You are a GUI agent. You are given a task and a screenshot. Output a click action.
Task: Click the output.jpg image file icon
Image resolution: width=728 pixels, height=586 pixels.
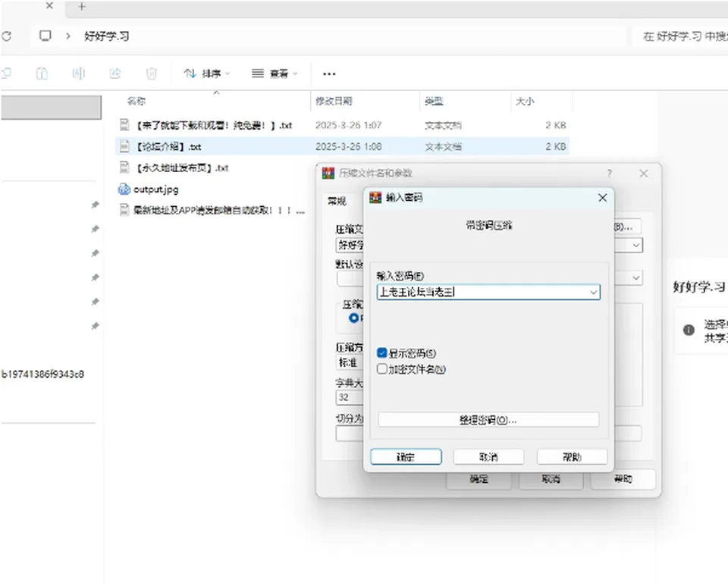124,189
